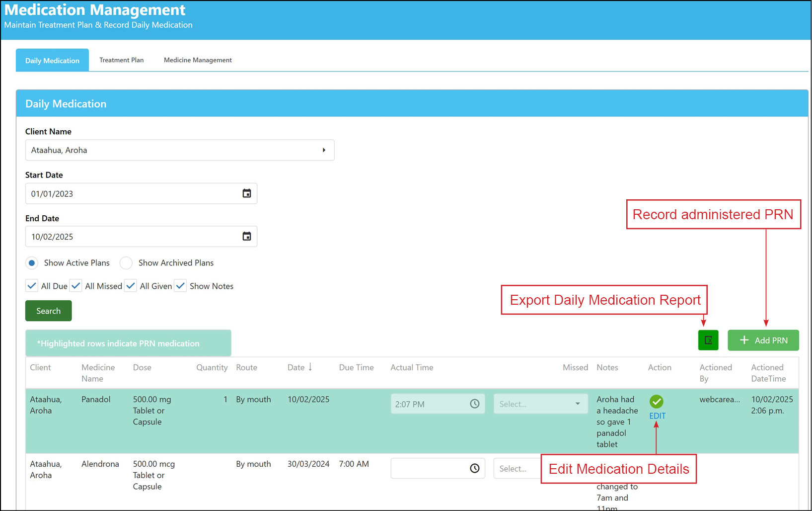This screenshot has height=511, width=812.
Task: Click the plus icon on Add PRN
Action: point(744,340)
